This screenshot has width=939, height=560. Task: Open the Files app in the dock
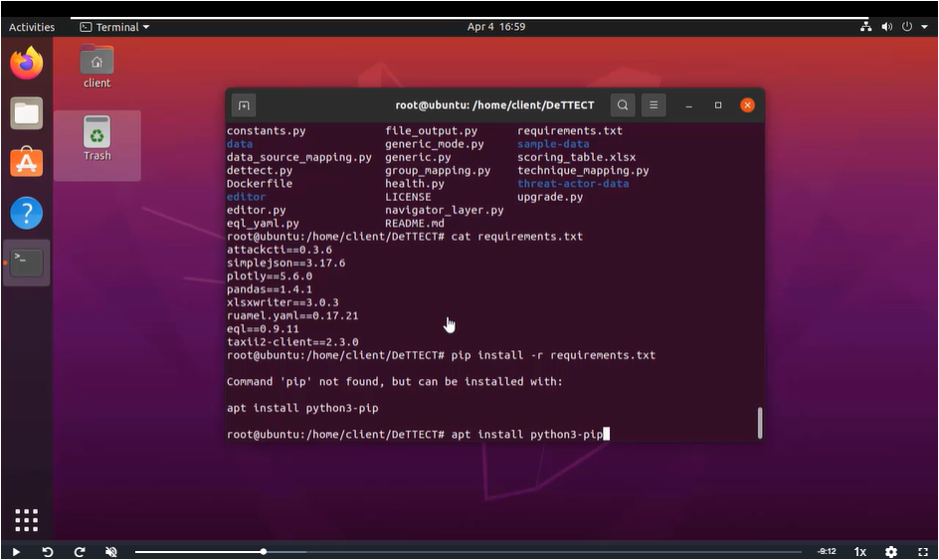click(x=27, y=113)
